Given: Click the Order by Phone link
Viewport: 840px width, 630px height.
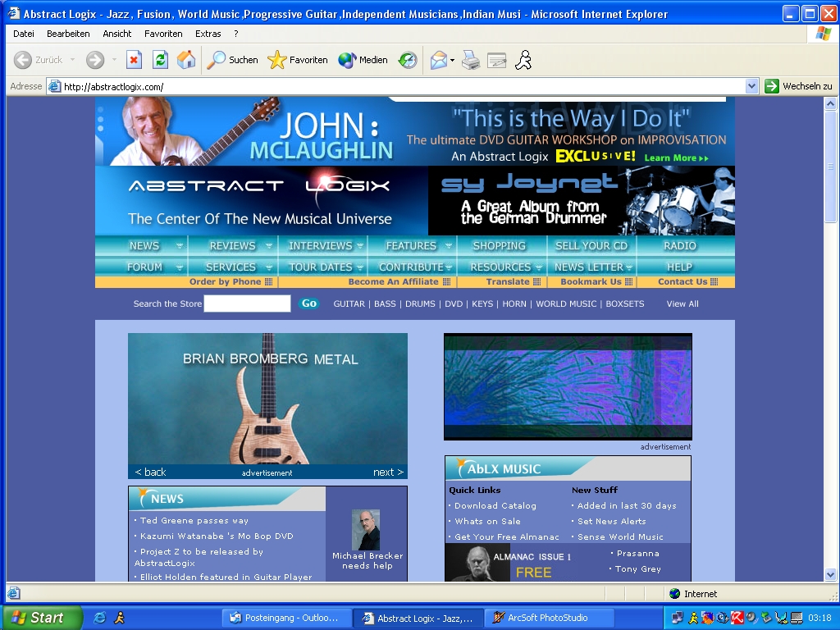Looking at the screenshot, I should [231, 282].
